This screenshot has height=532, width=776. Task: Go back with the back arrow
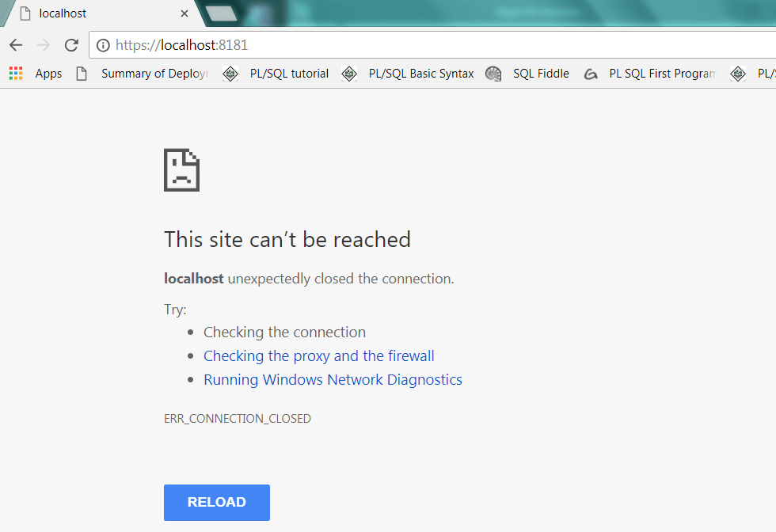click(16, 45)
